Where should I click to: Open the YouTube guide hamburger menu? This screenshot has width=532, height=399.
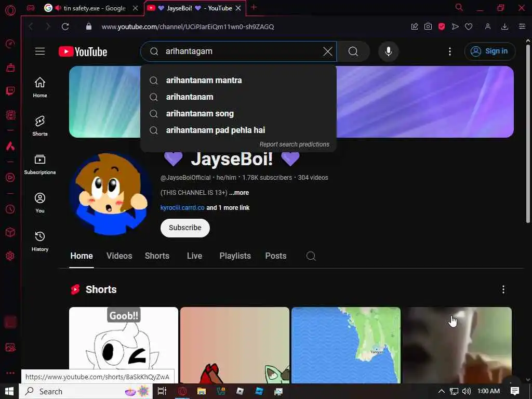(x=40, y=51)
